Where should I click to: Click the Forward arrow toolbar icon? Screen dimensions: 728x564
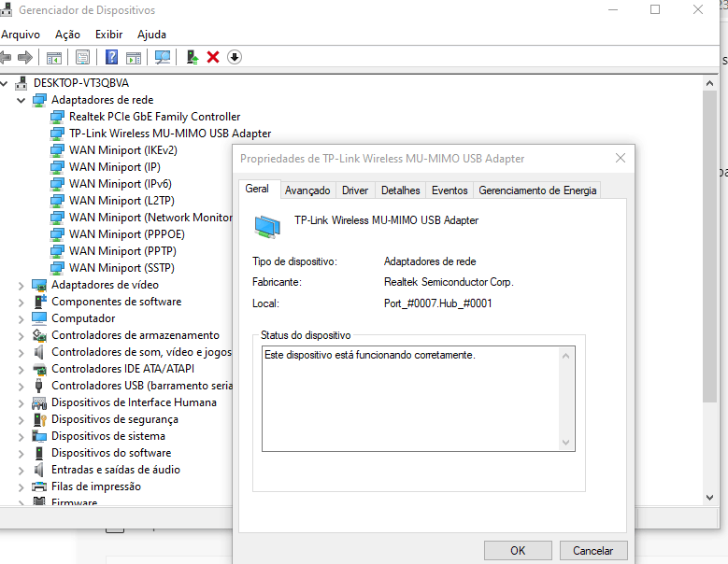tap(25, 58)
